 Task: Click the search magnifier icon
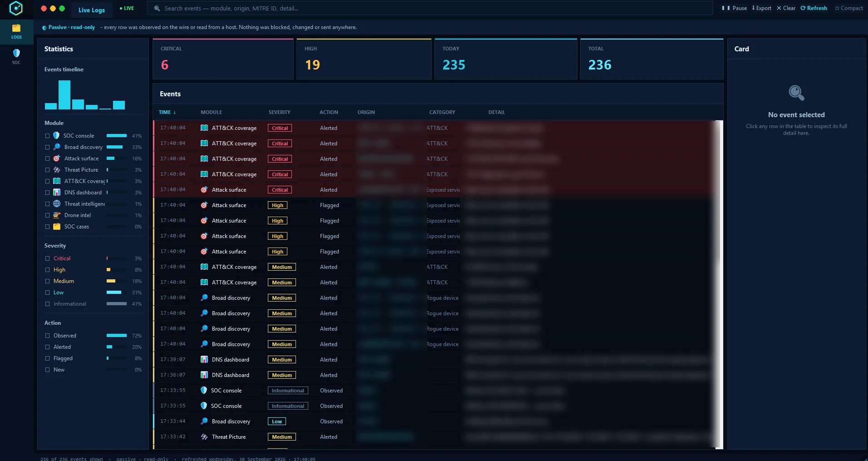(157, 8)
